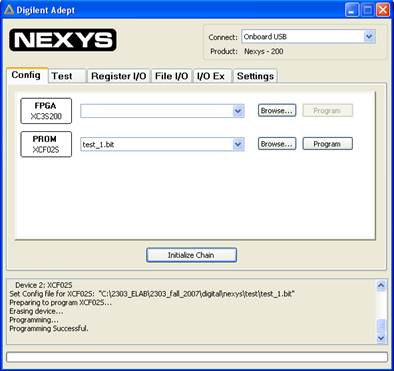Click the log scroll down arrow
Viewport: 394px width, 371px height.
381,338
